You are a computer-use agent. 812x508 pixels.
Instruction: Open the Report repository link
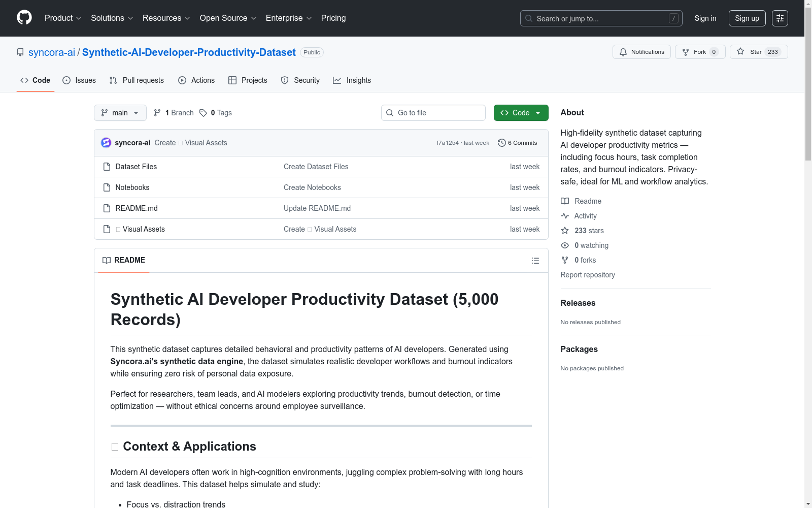click(588, 275)
